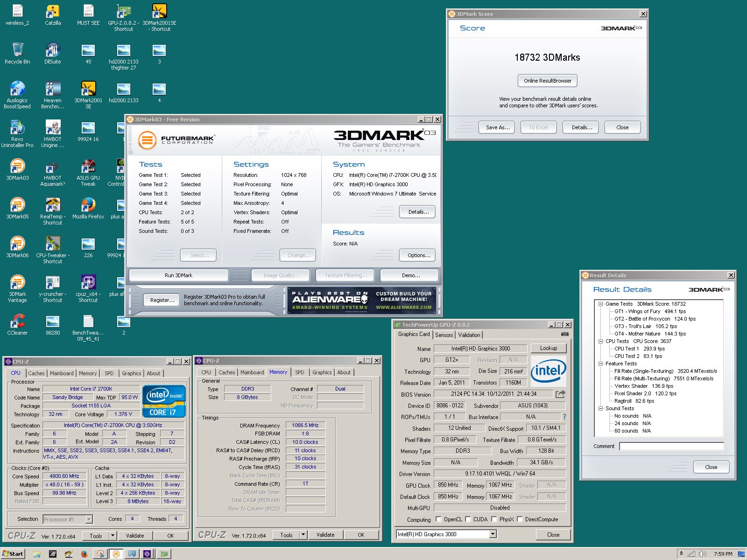The height and width of the screenshot is (560, 747).
Task: Open the ASUS GPU Tweak icon
Action: click(x=88, y=173)
